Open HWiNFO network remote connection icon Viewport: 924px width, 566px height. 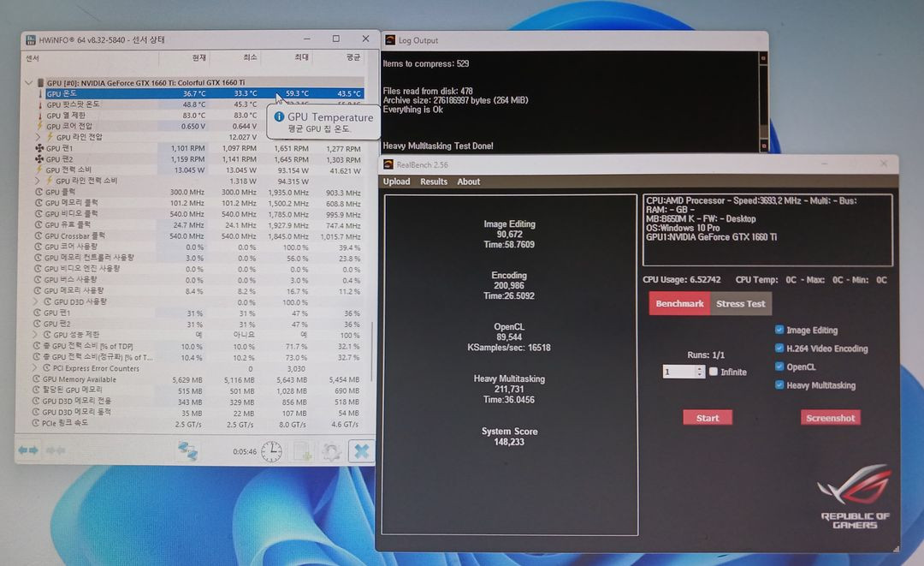click(x=188, y=451)
